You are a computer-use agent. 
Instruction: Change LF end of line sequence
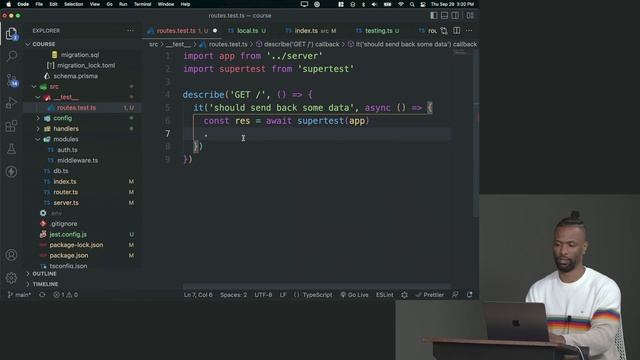tap(283, 295)
